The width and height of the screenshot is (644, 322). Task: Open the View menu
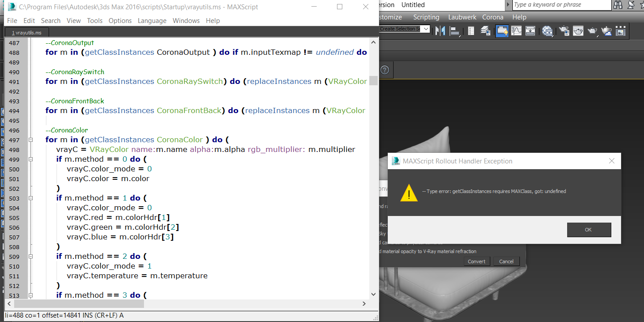tap(74, 21)
